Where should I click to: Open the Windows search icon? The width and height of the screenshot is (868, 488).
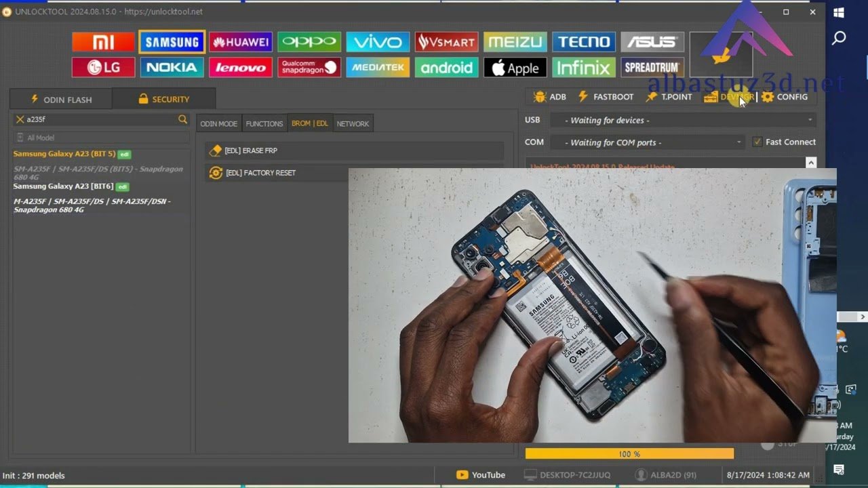tap(839, 38)
